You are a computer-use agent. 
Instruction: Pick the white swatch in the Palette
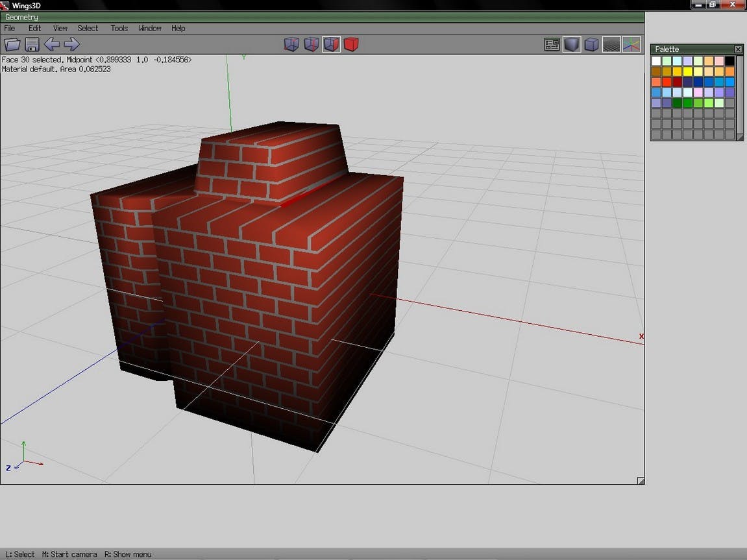point(656,61)
